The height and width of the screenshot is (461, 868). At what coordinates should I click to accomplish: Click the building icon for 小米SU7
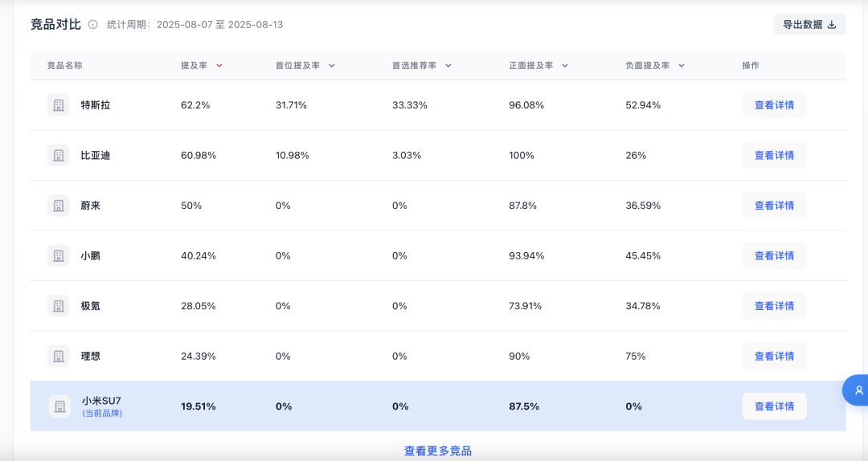coord(59,406)
